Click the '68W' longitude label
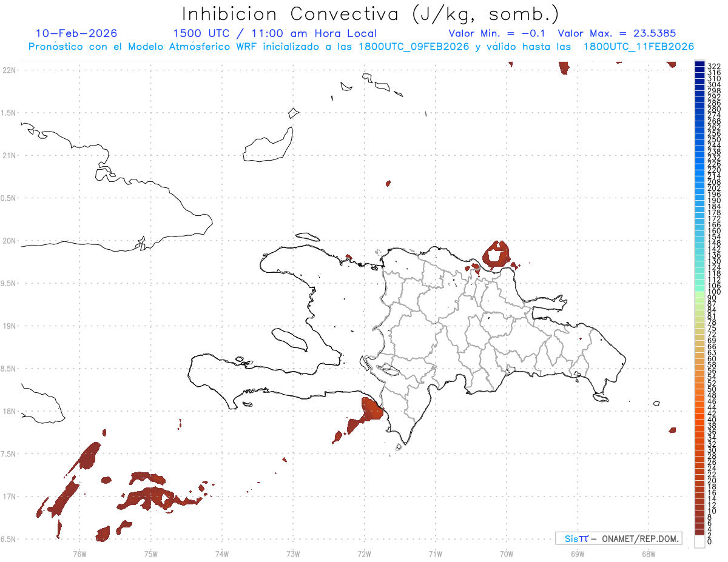This screenshot has width=728, height=562. click(649, 553)
